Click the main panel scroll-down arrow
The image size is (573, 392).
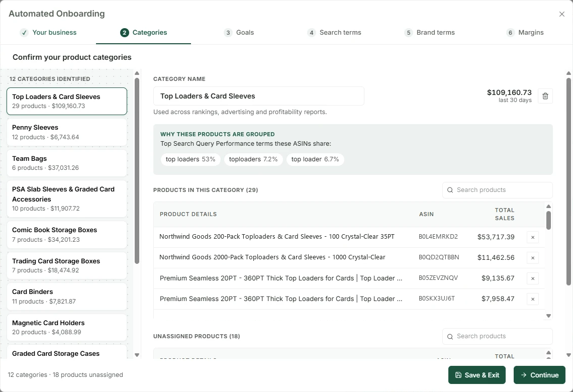click(568, 355)
